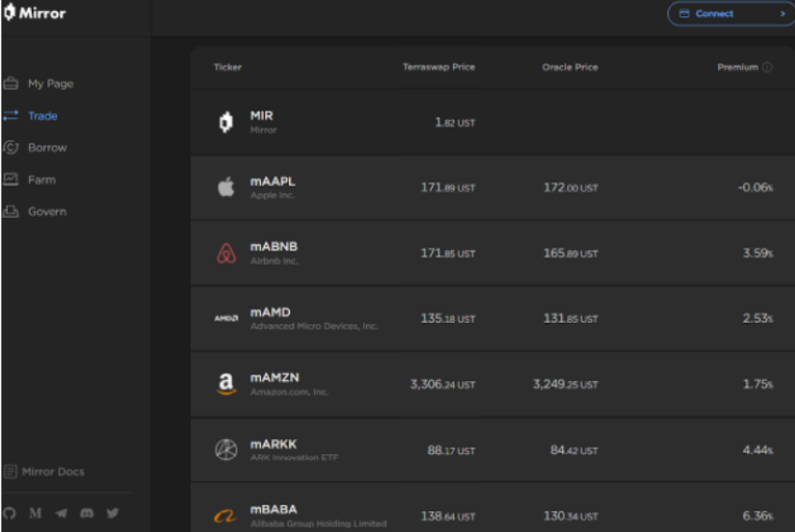Open the Medium icon link
Image resolution: width=795 pixels, height=532 pixels.
tap(35, 513)
